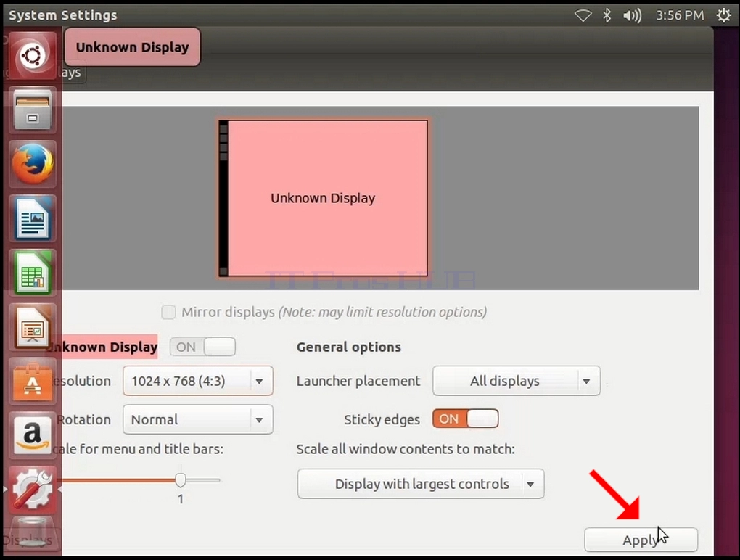
Task: Open the Bluetooth indicator menu
Action: [607, 15]
